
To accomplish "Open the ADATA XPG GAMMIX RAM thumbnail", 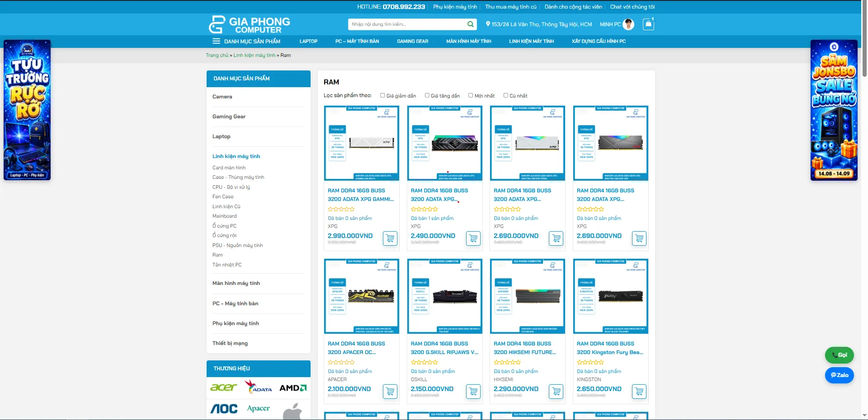I will 362,143.
